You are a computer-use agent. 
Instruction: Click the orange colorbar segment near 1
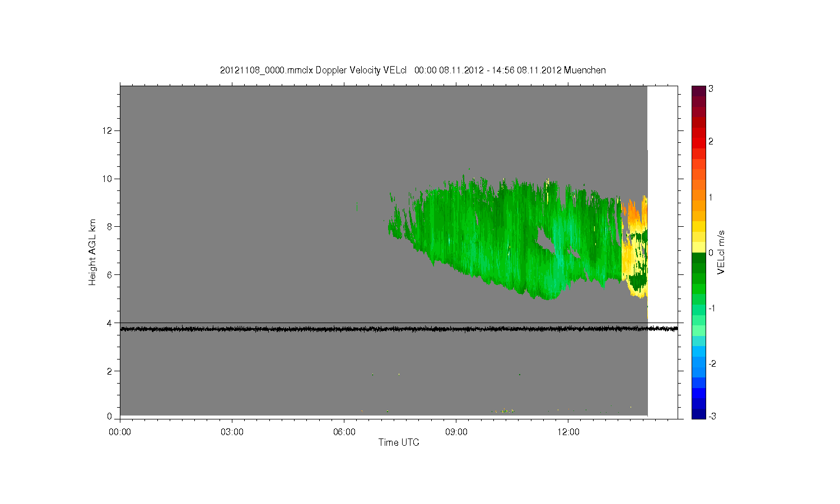click(x=698, y=198)
